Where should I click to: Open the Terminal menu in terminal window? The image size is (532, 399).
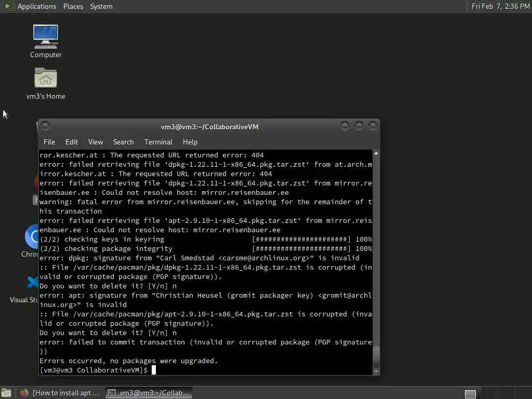158,142
